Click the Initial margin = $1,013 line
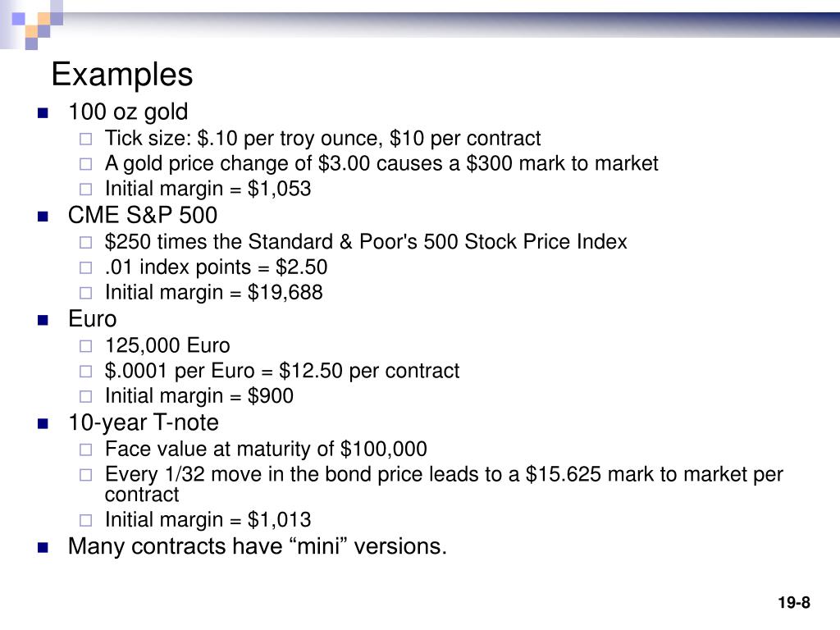840x630 pixels. coord(208,519)
